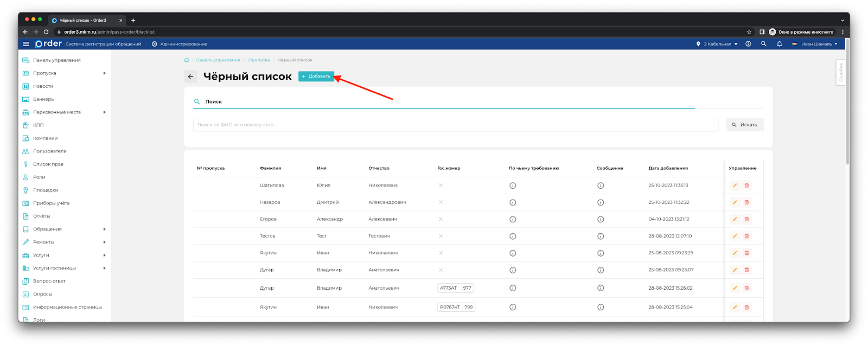
Task: Click the Добавить button
Action: (x=316, y=76)
